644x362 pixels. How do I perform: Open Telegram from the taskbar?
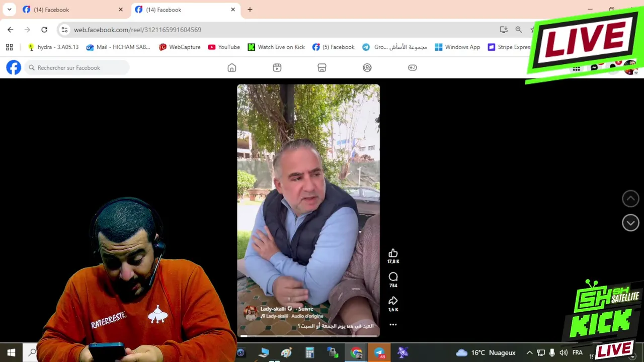click(379, 352)
